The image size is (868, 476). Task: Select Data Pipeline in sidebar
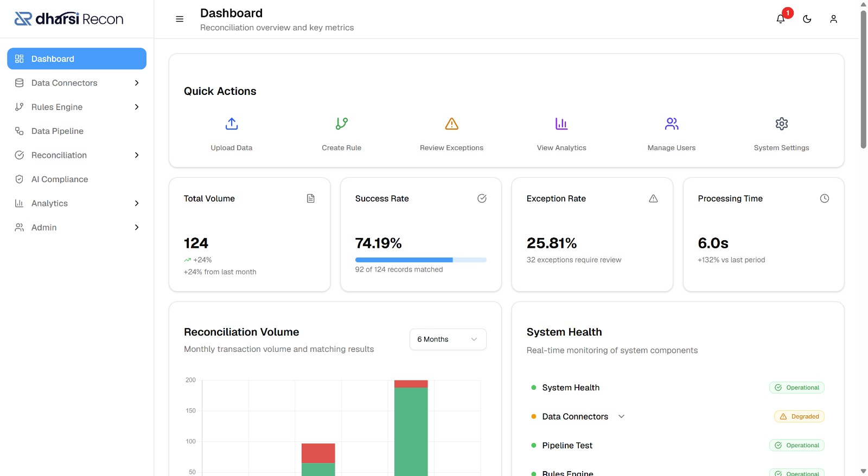pos(58,131)
